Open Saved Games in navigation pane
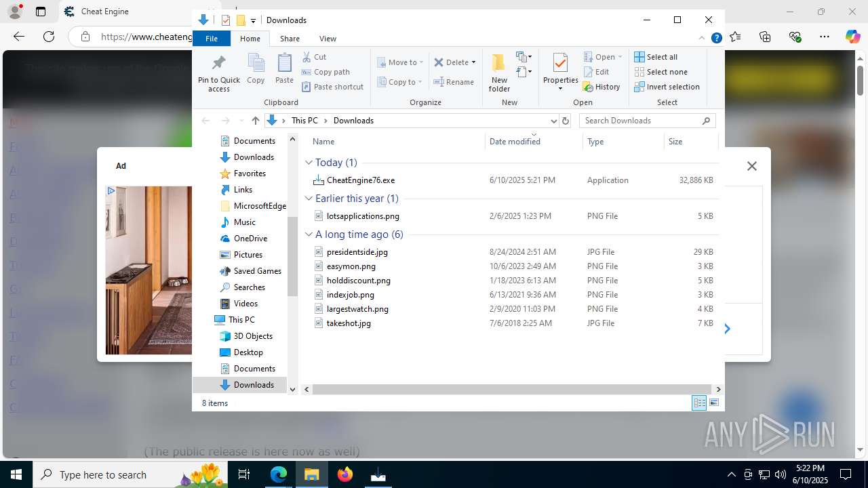 [x=257, y=271]
